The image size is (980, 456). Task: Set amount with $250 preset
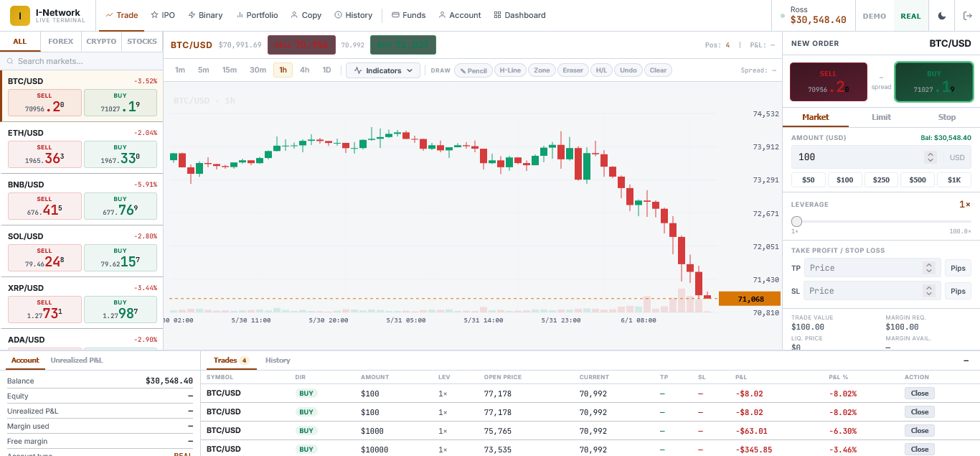coord(882,180)
